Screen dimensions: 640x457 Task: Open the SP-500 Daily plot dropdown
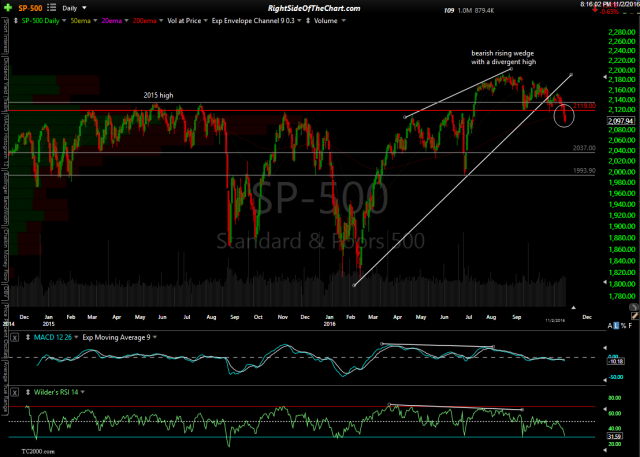63,20
